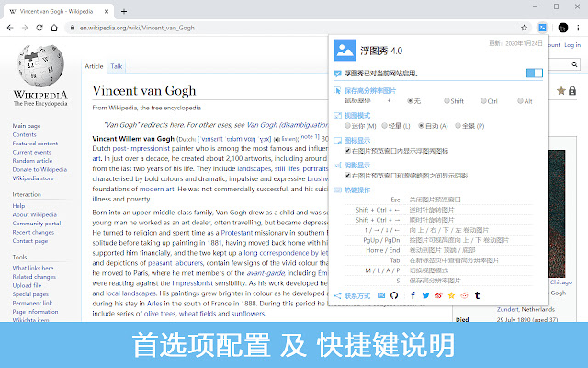This screenshot has width=588, height=368.
Task: Open Featured content sidebar link
Action: [x=35, y=144]
